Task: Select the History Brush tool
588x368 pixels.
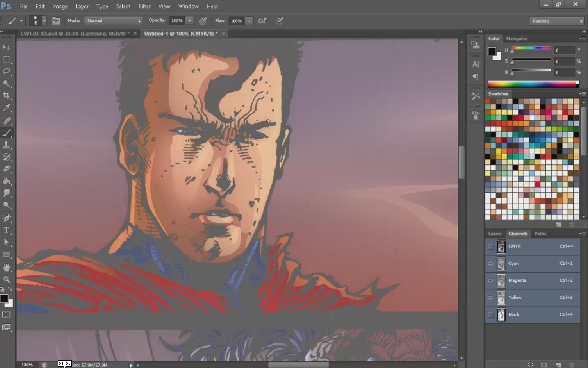Action: pyautogui.click(x=7, y=157)
